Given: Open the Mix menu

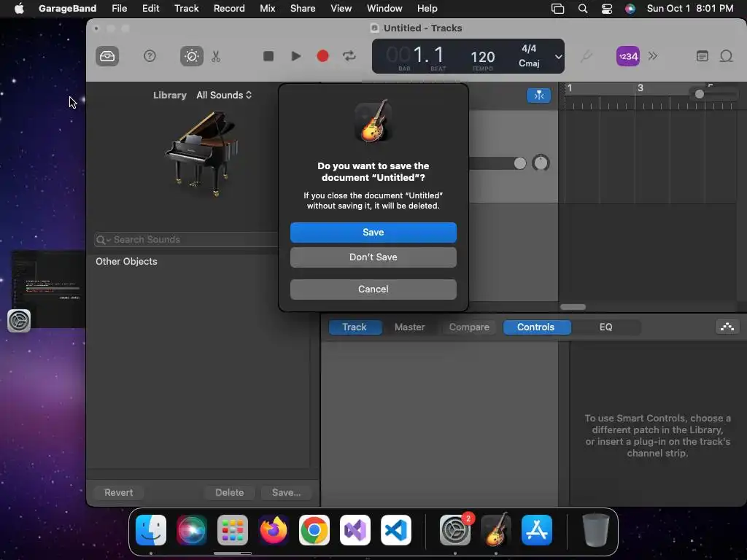Looking at the screenshot, I should click(x=267, y=9).
